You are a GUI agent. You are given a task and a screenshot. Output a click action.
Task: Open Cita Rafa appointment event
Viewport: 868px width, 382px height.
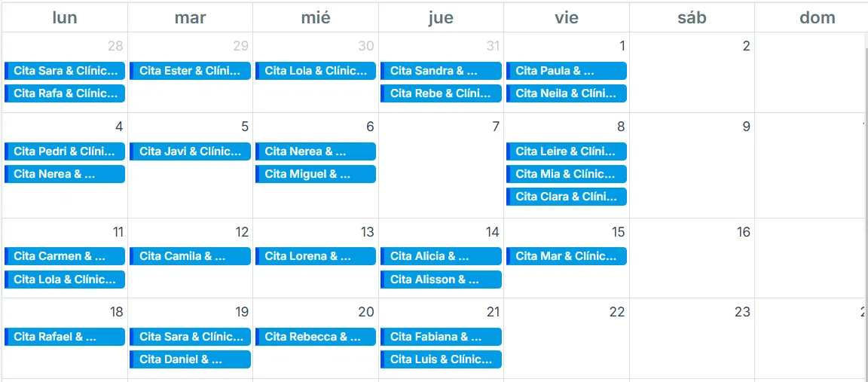click(65, 93)
